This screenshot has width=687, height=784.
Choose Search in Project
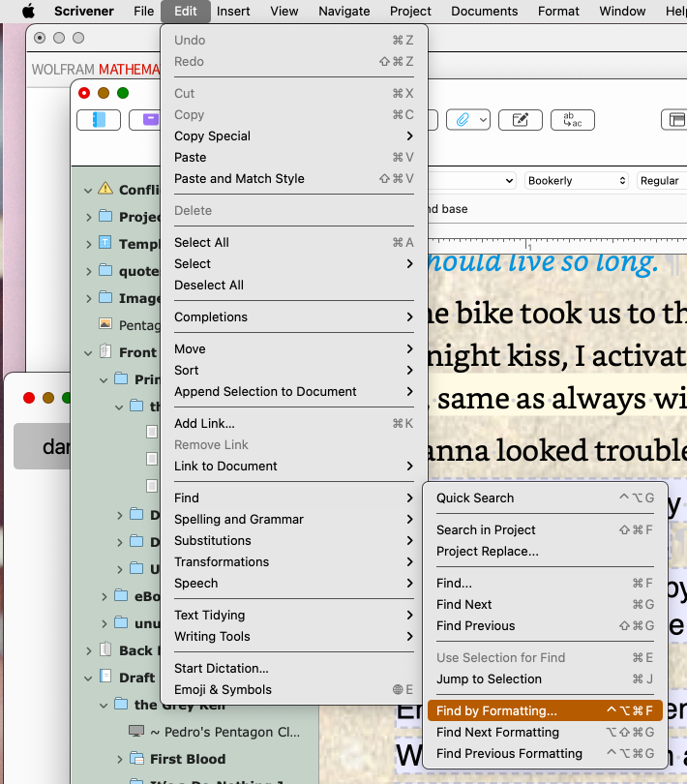(545, 530)
